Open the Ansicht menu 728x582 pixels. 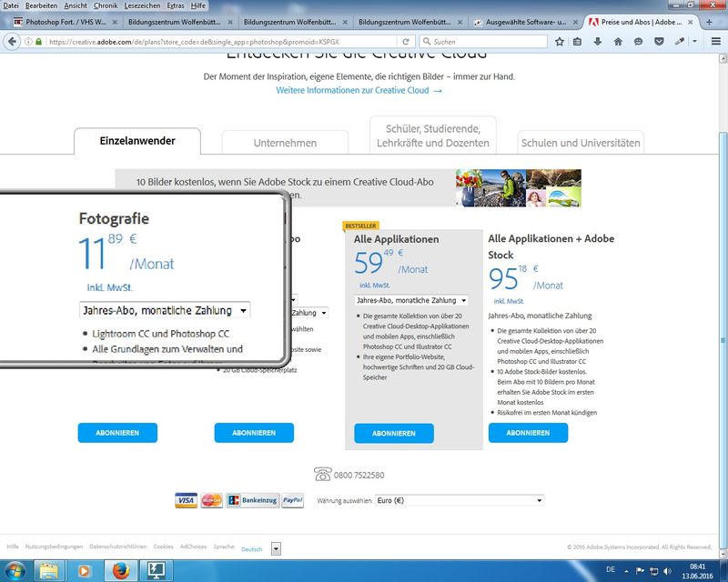click(76, 5)
